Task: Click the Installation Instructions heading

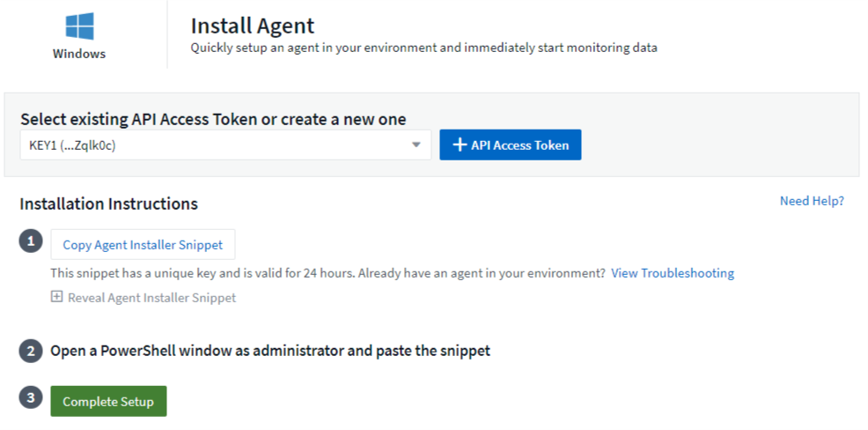Action: coord(108,204)
